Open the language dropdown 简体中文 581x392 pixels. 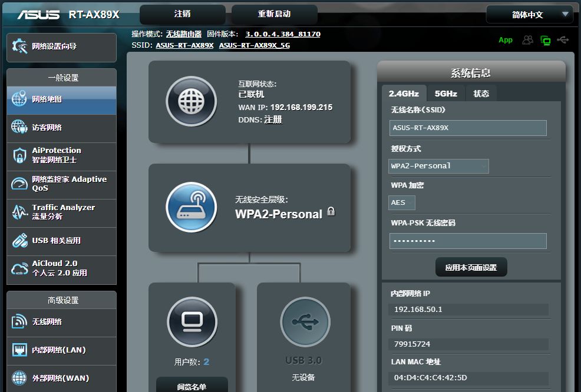tap(530, 15)
